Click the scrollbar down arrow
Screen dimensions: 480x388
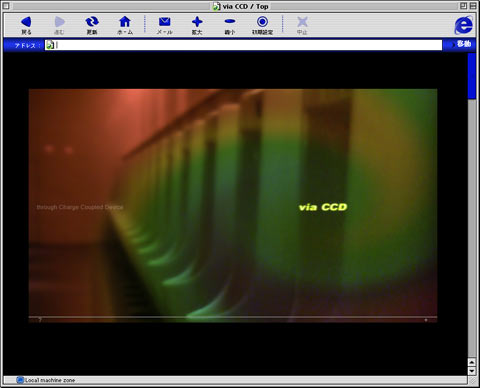tap(472, 371)
